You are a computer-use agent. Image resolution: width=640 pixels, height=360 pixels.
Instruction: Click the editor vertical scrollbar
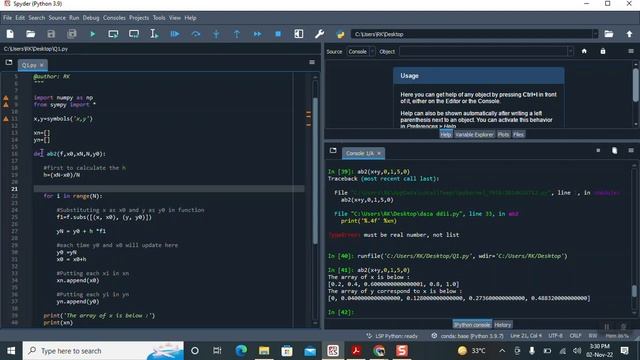point(315,171)
